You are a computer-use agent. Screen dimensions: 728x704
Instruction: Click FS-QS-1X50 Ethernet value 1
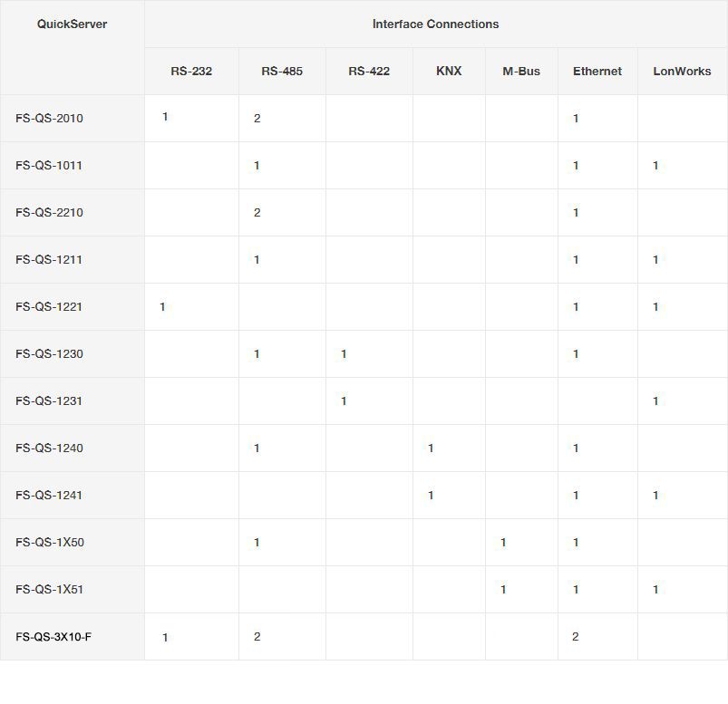(x=576, y=543)
